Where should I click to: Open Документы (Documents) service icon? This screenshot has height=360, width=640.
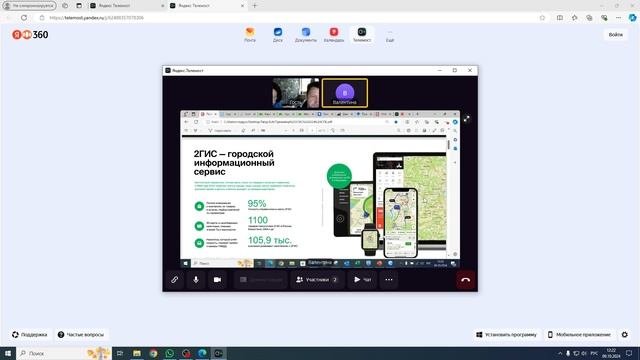306,35
